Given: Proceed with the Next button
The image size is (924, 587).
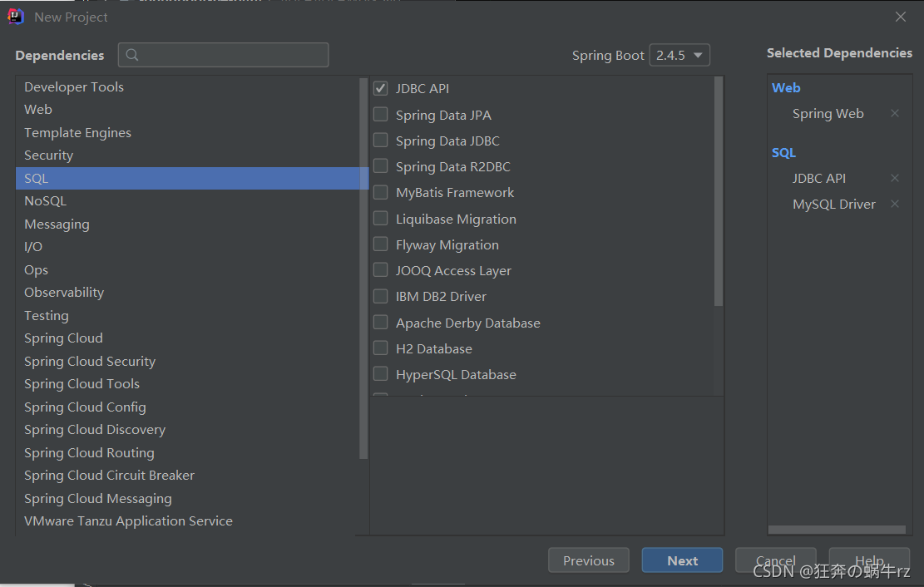Looking at the screenshot, I should point(682,560).
